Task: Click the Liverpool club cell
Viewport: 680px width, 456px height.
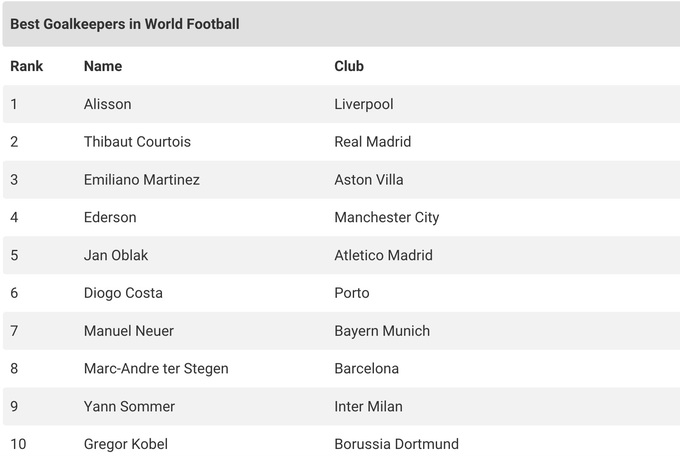Action: point(364,104)
